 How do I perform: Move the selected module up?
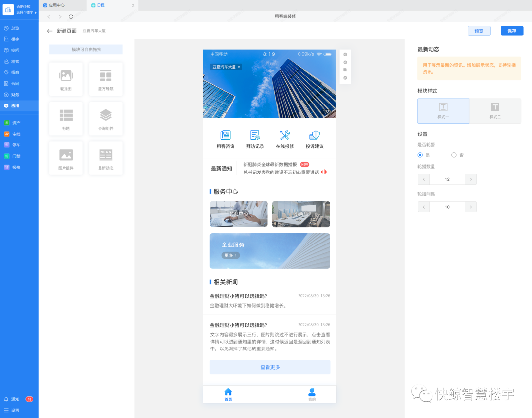tap(345, 54)
